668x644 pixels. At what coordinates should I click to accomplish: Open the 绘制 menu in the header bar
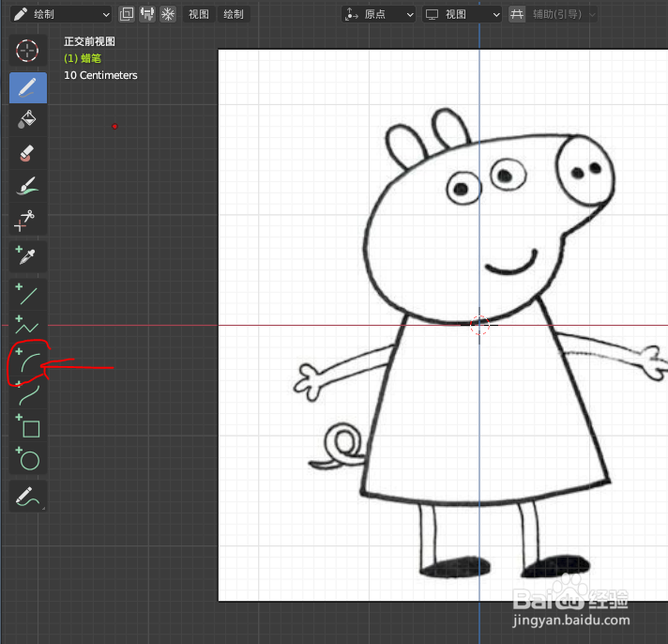tap(233, 14)
